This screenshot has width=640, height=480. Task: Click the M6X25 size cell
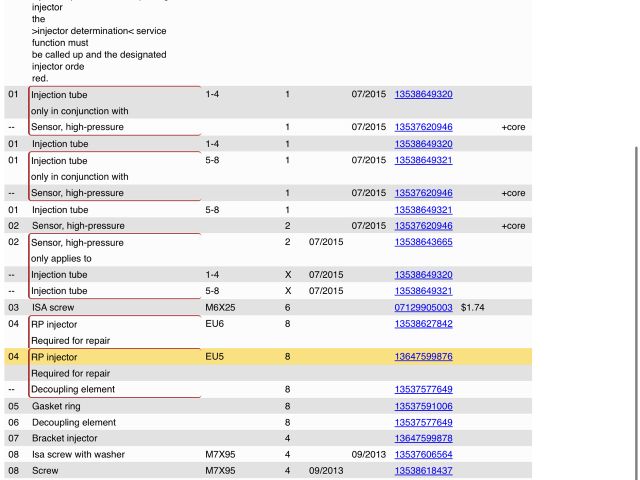click(220, 308)
